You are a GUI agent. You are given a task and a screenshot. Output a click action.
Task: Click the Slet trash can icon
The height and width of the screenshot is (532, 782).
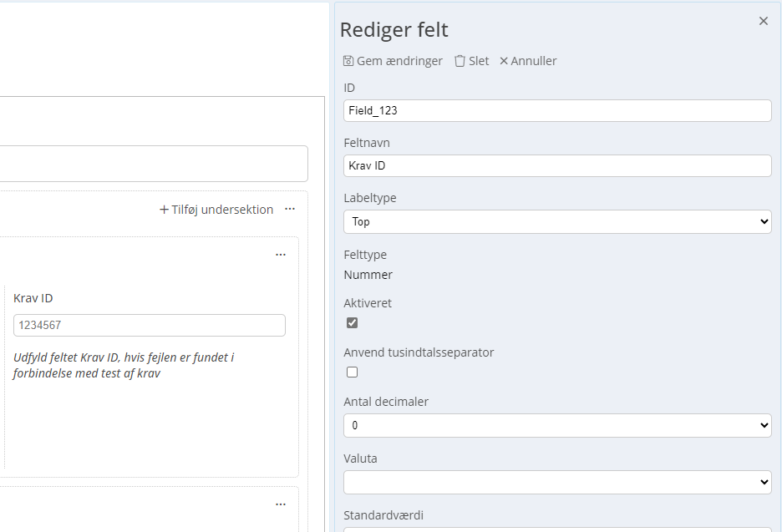(x=460, y=61)
